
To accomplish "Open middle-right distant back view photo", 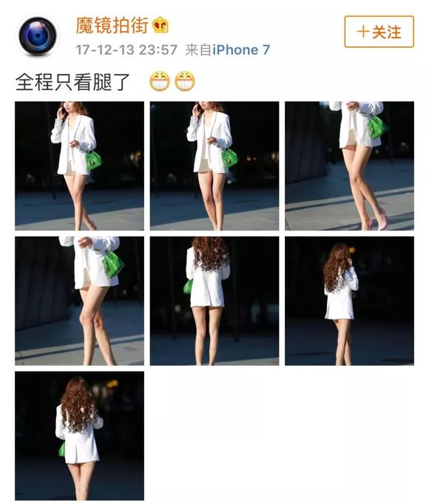I will click(x=350, y=301).
